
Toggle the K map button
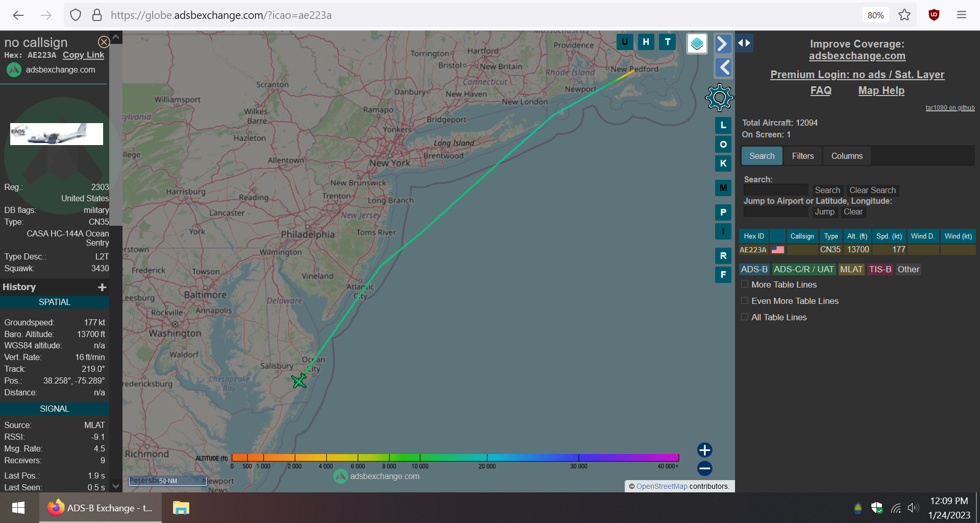click(723, 163)
